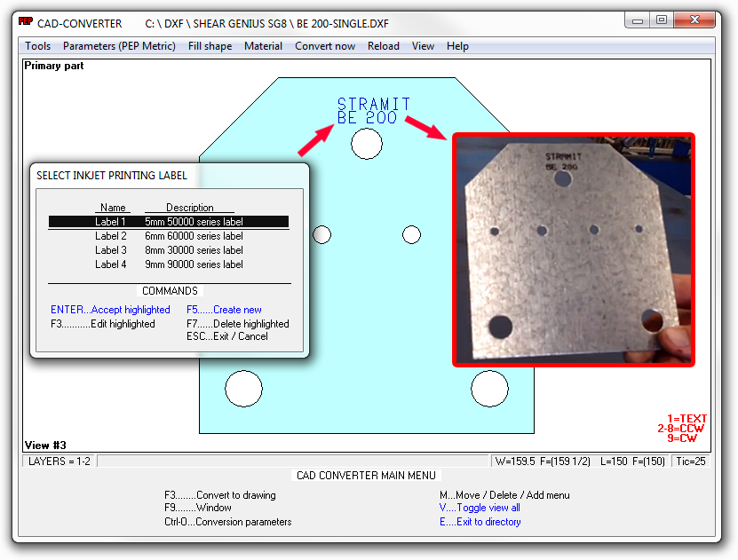Click the bottom left large hole
738x560 pixels.
[244, 389]
